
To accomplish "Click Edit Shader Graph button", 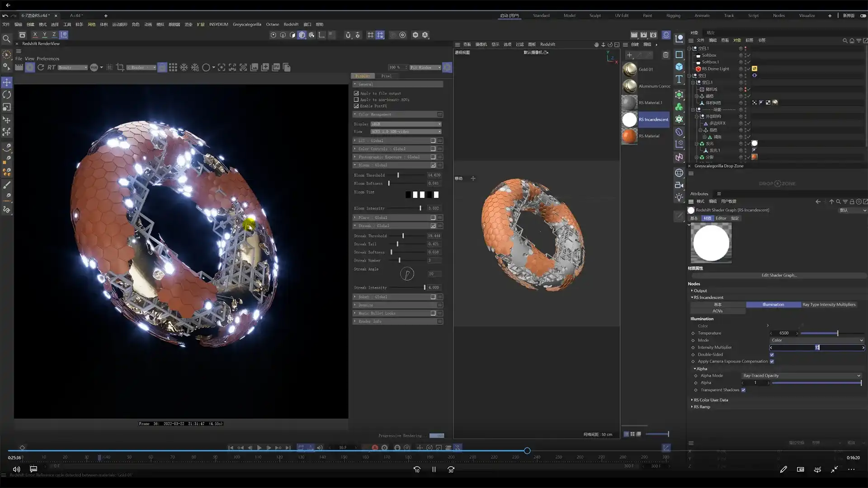I will point(778,275).
